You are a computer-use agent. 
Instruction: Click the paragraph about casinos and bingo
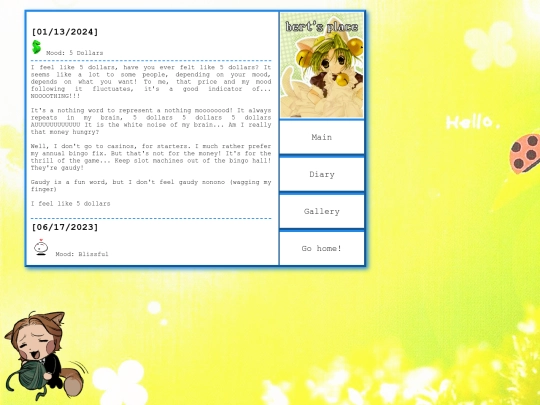151,157
